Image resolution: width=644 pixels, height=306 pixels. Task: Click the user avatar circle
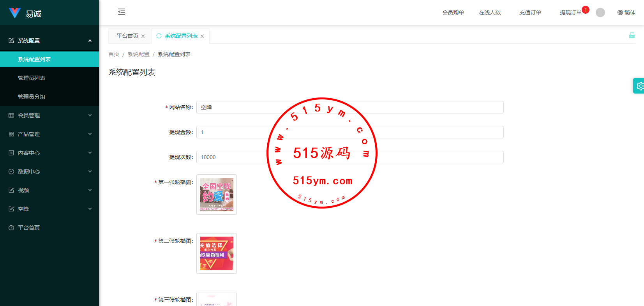[600, 12]
